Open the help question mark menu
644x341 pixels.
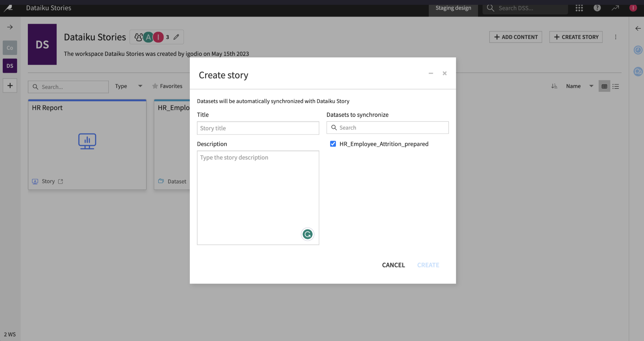597,8
